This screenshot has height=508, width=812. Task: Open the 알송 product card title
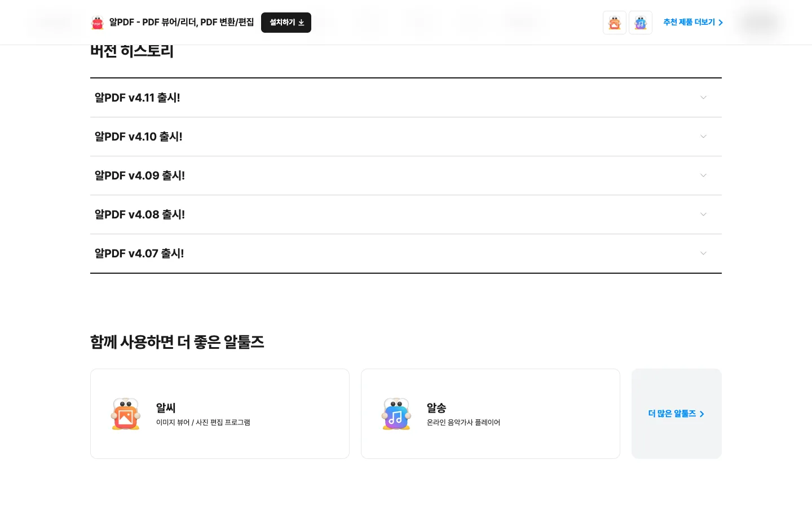tap(436, 408)
